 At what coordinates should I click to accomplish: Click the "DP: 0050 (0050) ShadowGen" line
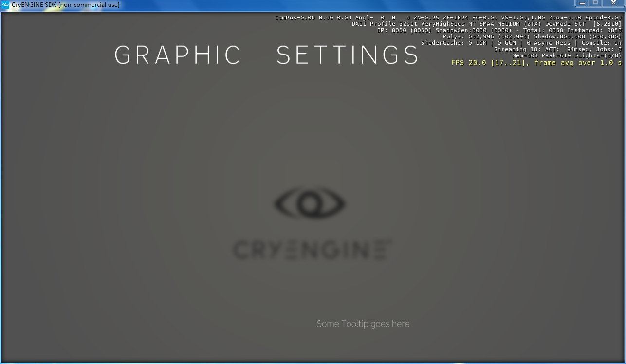(499, 30)
